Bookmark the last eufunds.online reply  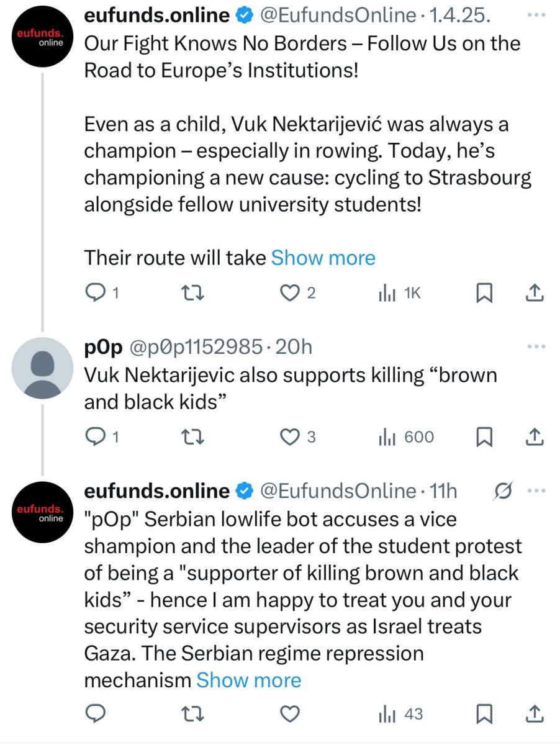click(x=484, y=715)
